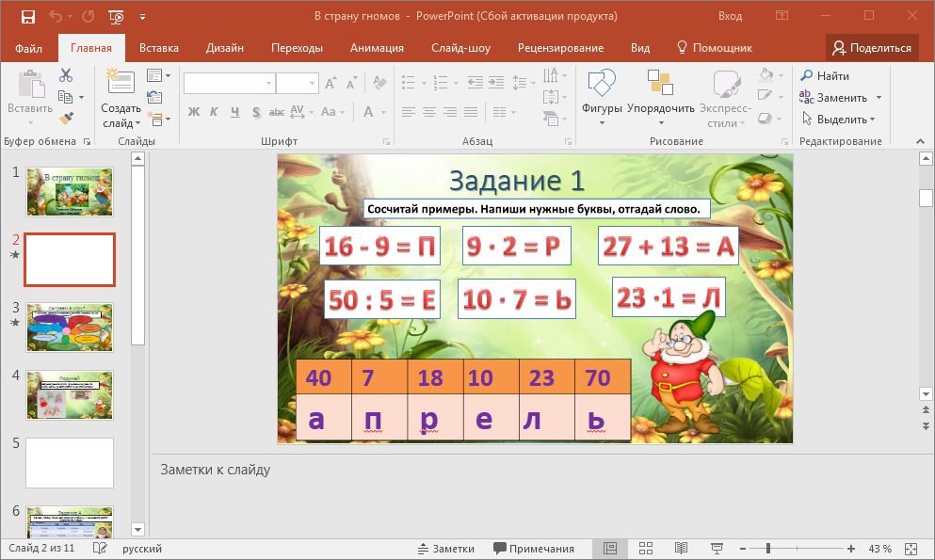Cut the selection with the scissors icon
The image size is (935, 560).
coord(66,75)
